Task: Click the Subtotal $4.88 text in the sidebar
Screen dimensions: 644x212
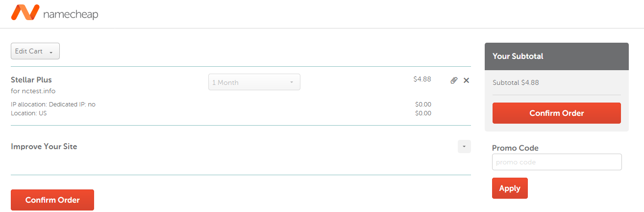Action: (516, 82)
